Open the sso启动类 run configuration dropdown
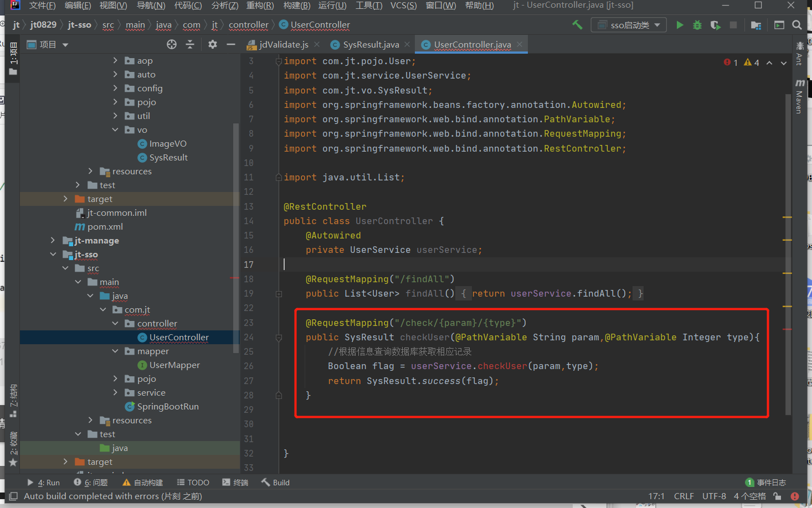This screenshot has height=508, width=812. point(629,25)
